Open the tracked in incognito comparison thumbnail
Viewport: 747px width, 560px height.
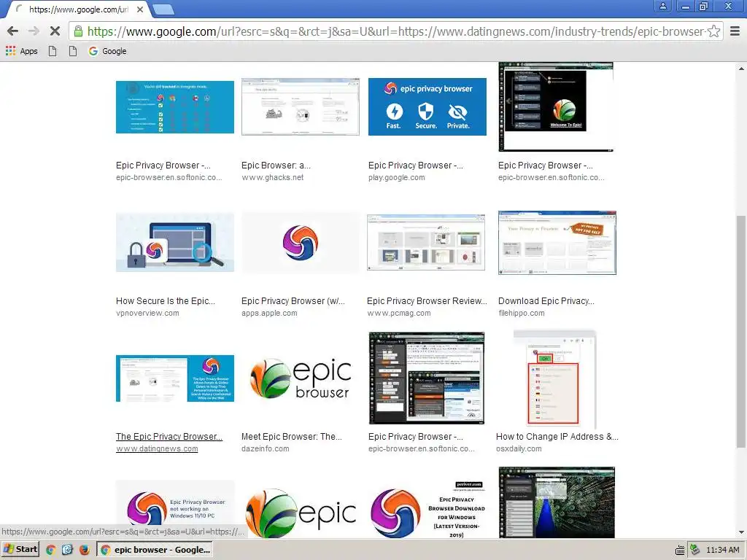click(175, 107)
